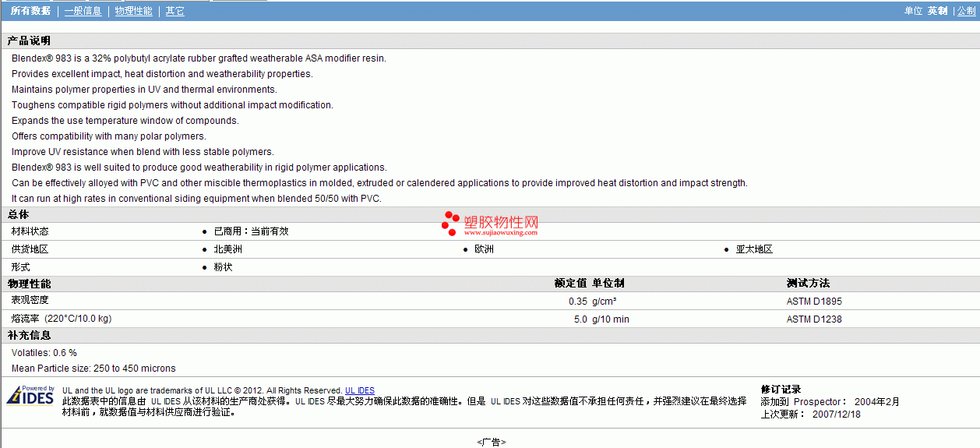Select the 'Improve UV resistance' description line

coord(143,152)
